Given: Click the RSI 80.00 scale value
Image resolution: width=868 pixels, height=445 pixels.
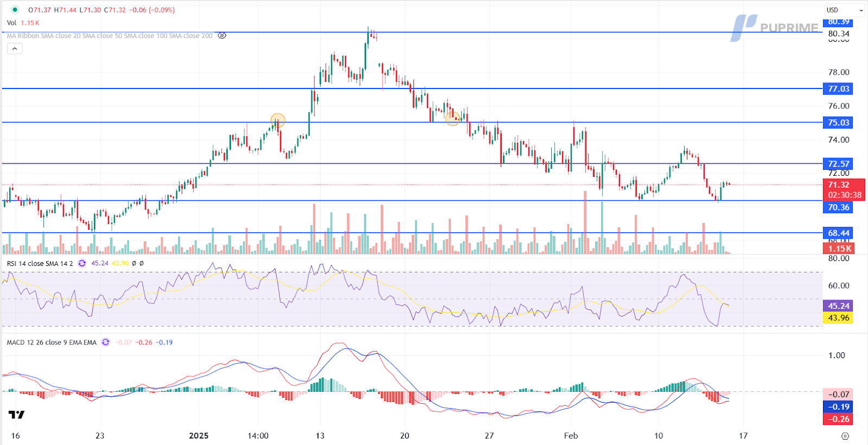Looking at the screenshot, I should (839, 258).
